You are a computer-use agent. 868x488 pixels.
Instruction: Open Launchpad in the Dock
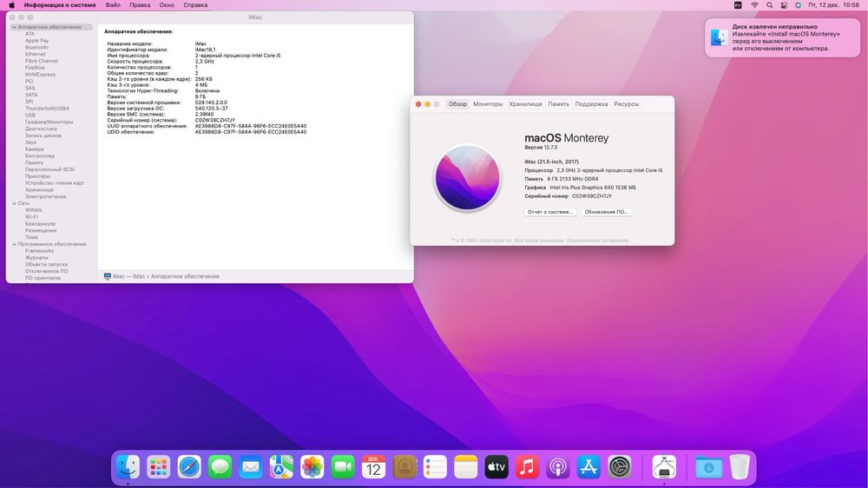[159, 467]
